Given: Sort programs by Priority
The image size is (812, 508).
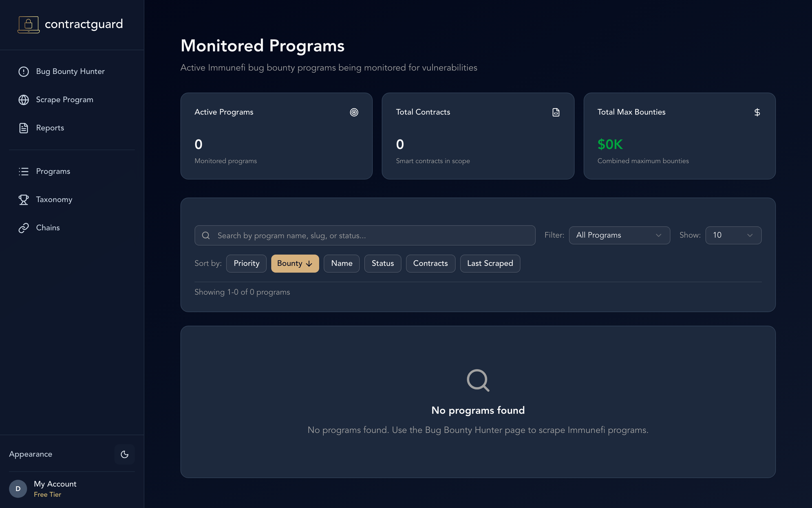Looking at the screenshot, I should tap(246, 263).
